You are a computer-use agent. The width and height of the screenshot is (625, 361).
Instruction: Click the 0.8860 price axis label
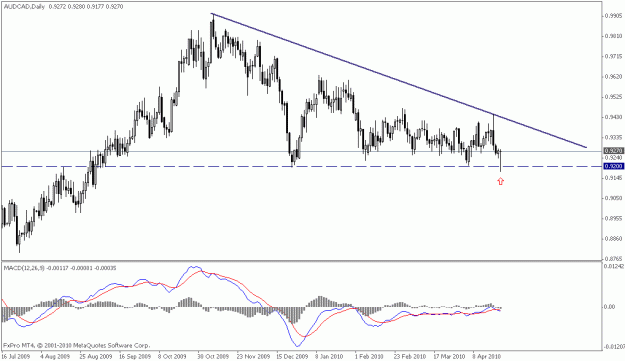click(x=613, y=238)
